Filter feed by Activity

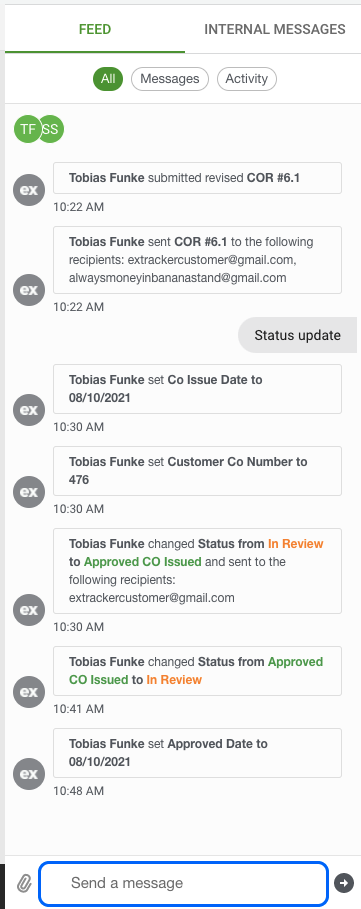247,79
